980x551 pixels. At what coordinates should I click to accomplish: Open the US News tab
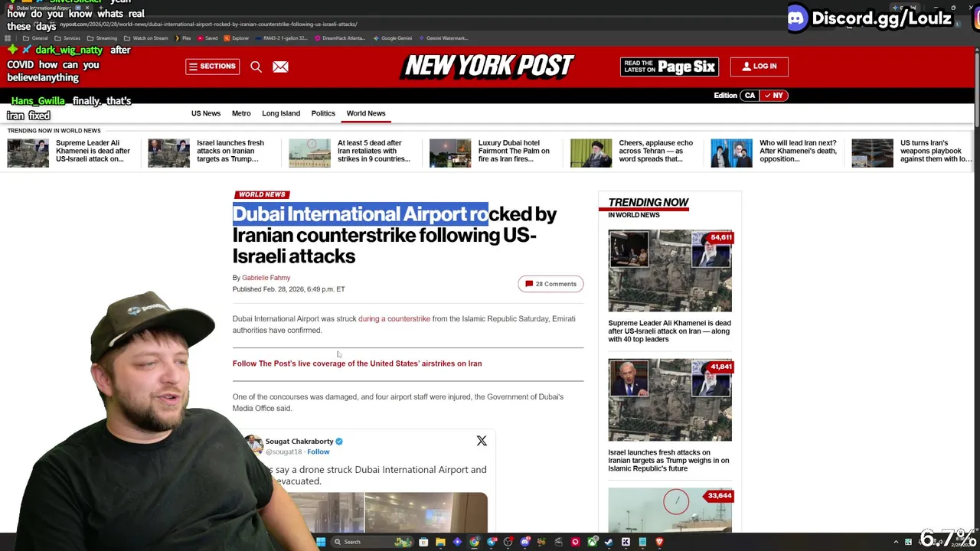coord(206,113)
